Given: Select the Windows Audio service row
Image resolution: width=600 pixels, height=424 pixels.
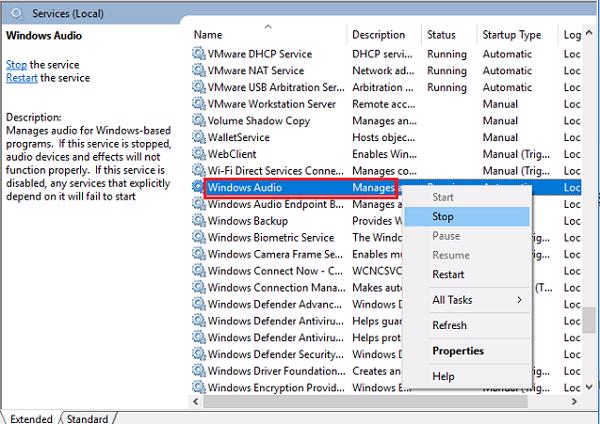Looking at the screenshot, I should tap(386, 187).
